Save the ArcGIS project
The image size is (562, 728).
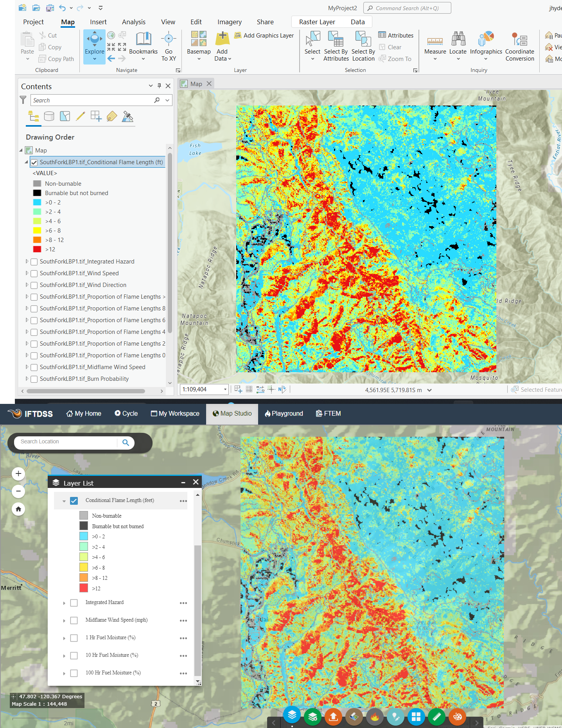49,8
